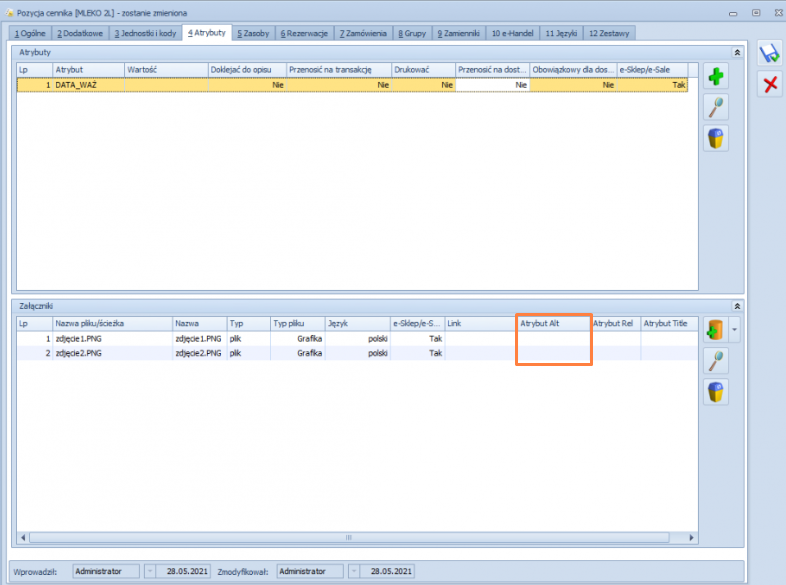Cancel changes with the red X icon

[769, 84]
